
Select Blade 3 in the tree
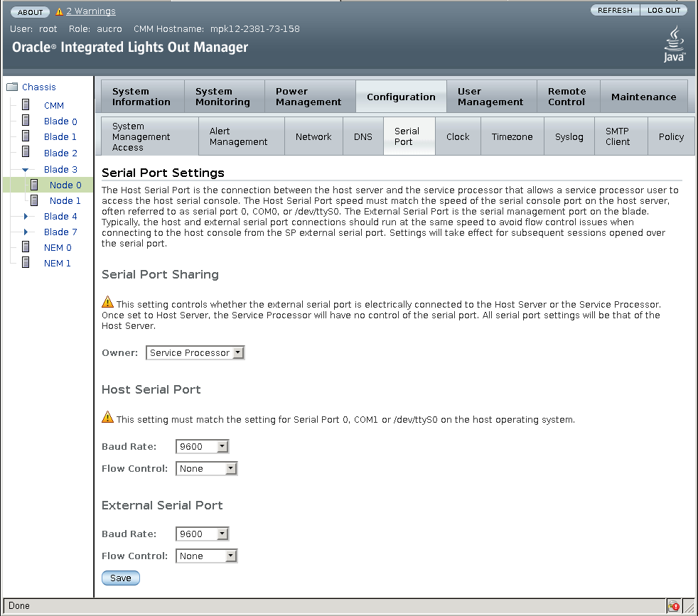coord(60,169)
